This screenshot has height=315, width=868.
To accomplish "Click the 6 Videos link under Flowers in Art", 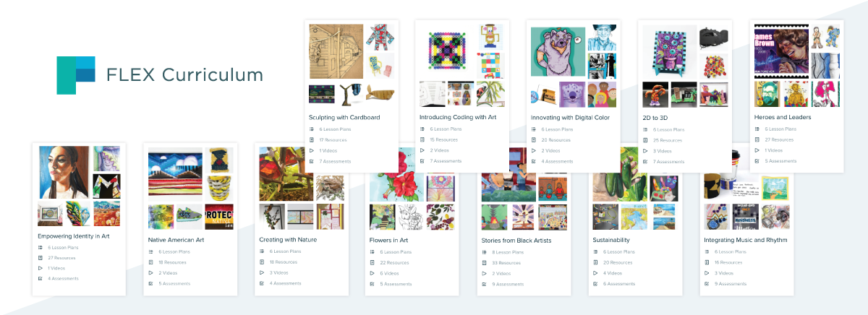I will tap(391, 273).
